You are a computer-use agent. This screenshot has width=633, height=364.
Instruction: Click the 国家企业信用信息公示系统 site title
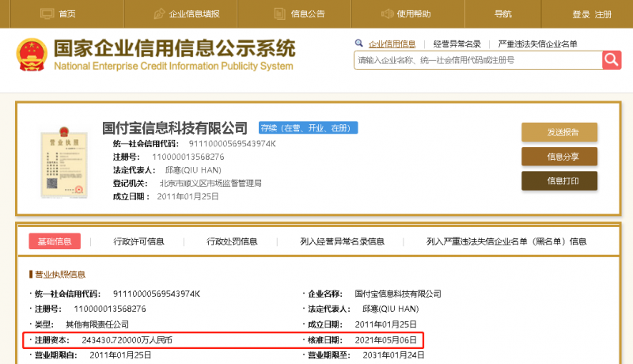pyautogui.click(x=174, y=48)
